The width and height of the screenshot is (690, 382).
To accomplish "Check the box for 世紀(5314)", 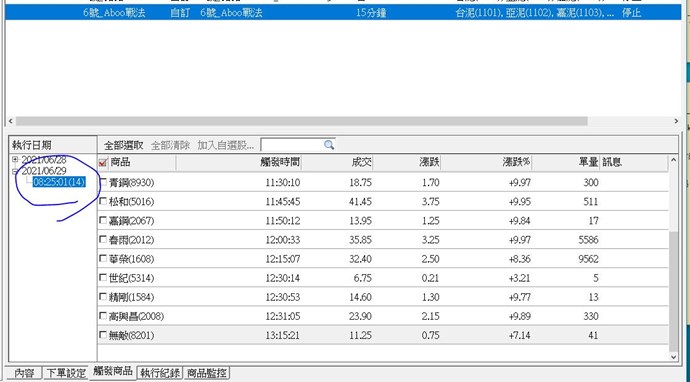I will pos(103,278).
